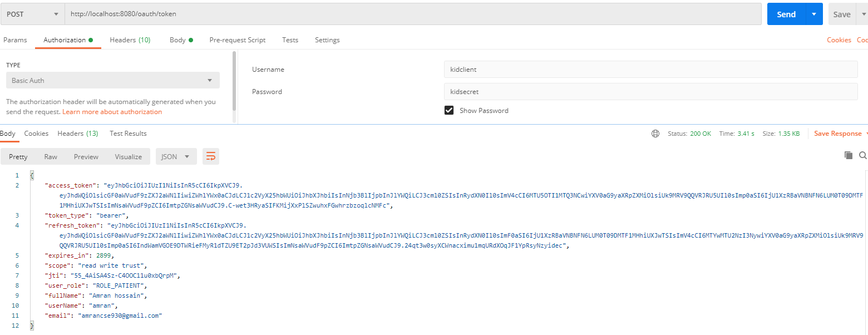The width and height of the screenshot is (868, 335).
Task: Click the authorization panel scrollbar
Action: (234, 83)
